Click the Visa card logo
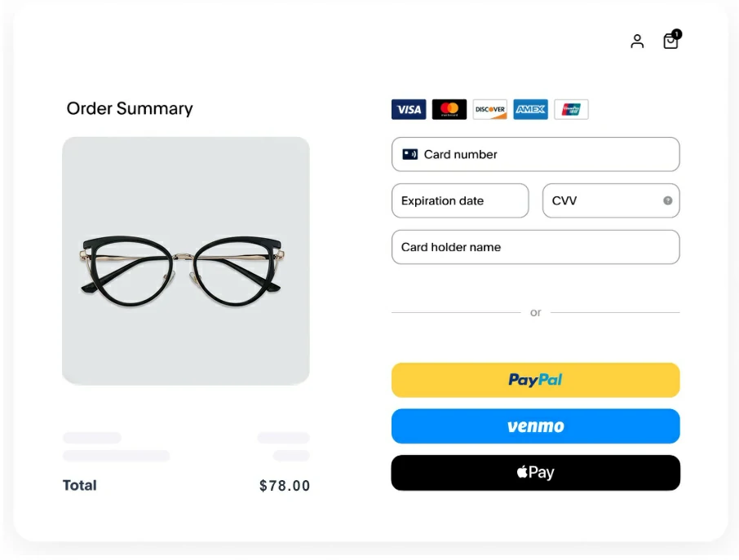This screenshot has height=560, width=739. coord(409,109)
